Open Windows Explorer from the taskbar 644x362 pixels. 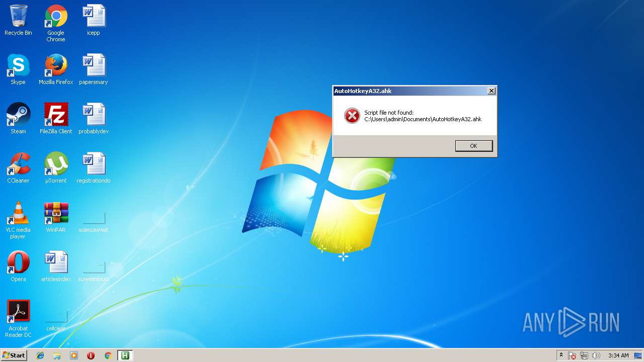pyautogui.click(x=57, y=355)
